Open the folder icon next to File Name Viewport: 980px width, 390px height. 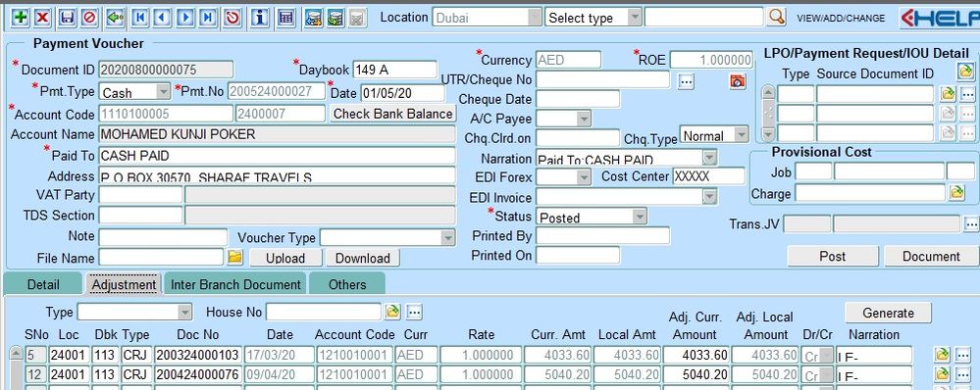click(x=234, y=257)
